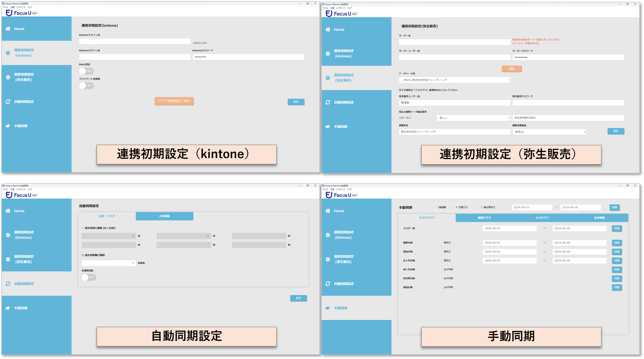
Task: Click 弥生販売 gear icon in bottom-left window
Action: [8, 259]
